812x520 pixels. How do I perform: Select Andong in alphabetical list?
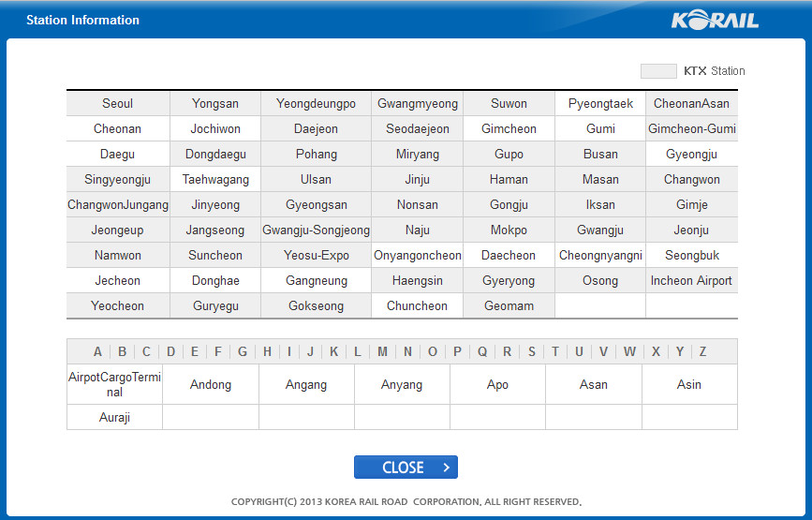click(x=211, y=385)
